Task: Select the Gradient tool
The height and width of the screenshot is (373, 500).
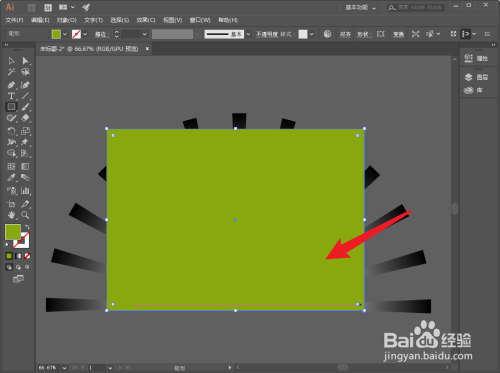Action: pyautogui.click(x=25, y=166)
